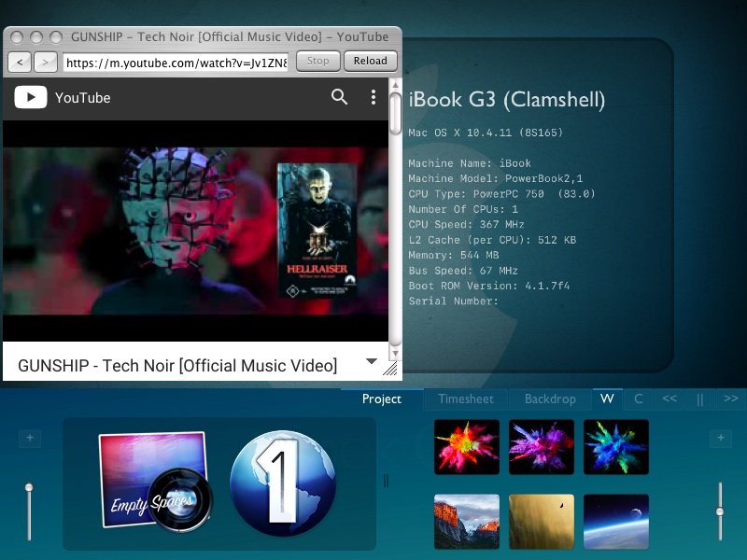The width and height of the screenshot is (747, 560).
Task: Click the browser vertical scrollbar thumb
Action: pos(395,113)
